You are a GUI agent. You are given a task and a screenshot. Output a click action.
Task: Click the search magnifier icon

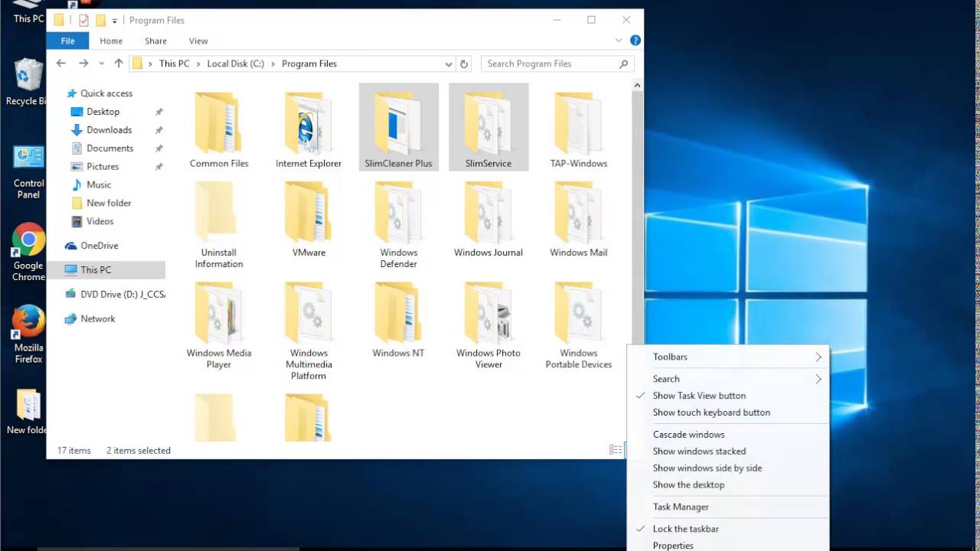tap(624, 64)
